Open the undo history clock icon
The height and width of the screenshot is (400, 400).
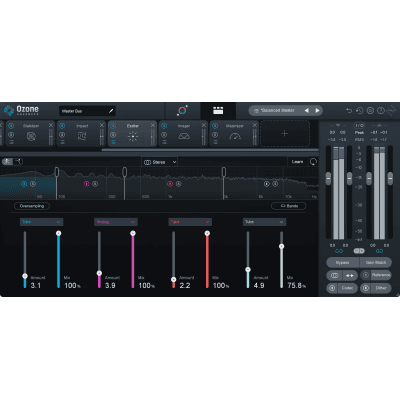pos(359,110)
